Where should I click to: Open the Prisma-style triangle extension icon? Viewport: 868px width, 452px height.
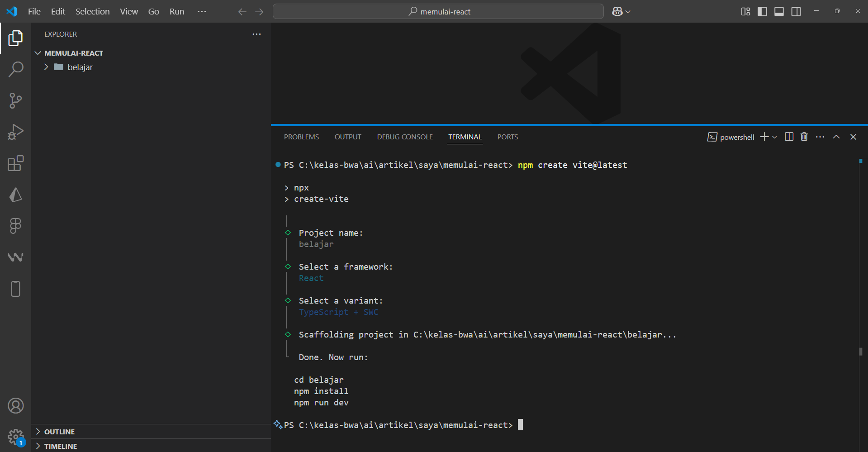(x=15, y=195)
